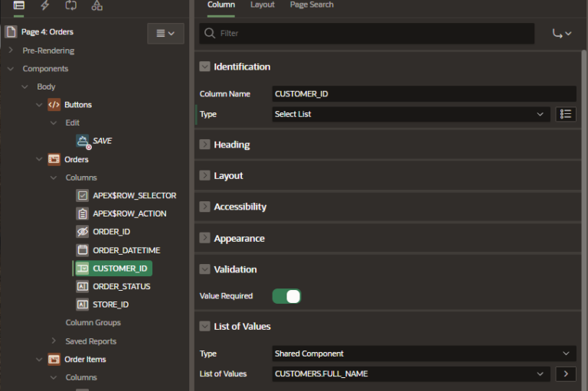Expand the Pre-Rendering tree node
The image size is (588, 391).
point(11,51)
